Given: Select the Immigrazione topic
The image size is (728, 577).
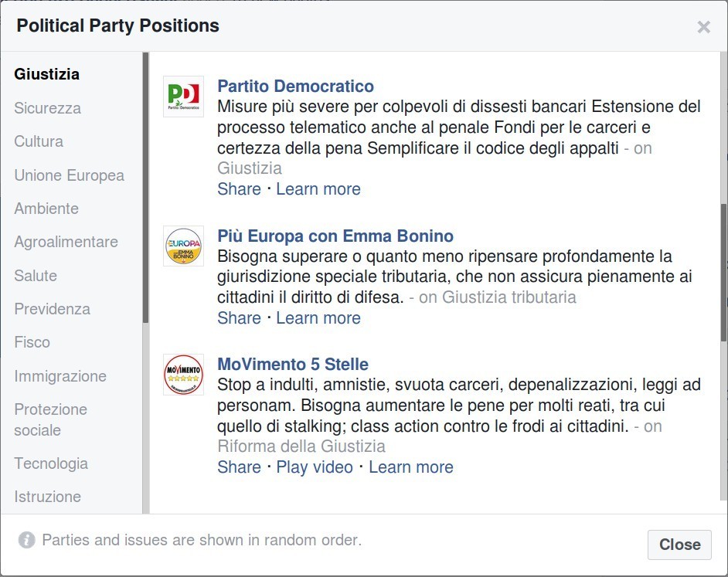Looking at the screenshot, I should click(x=60, y=376).
